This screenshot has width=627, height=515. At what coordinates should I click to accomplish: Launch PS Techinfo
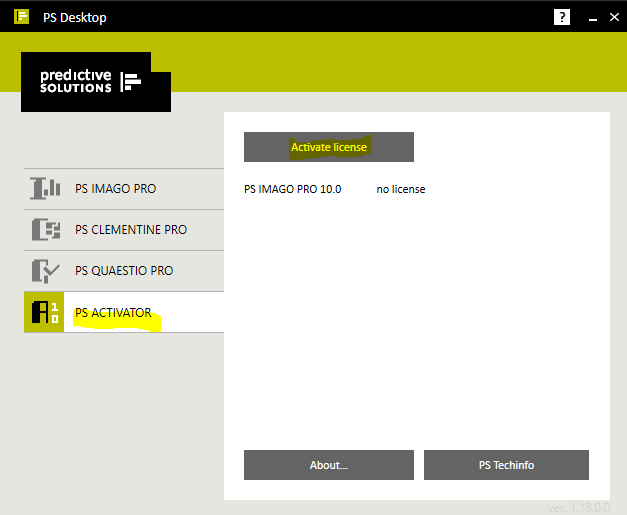(x=506, y=465)
